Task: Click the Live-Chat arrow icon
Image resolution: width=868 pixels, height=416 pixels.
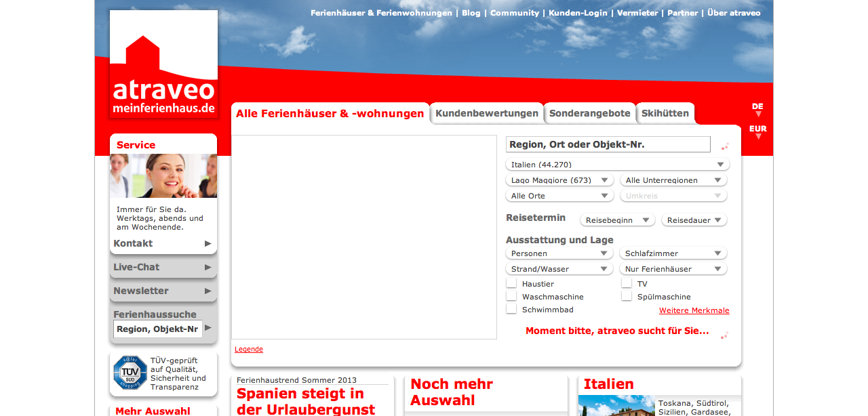Action: pyautogui.click(x=208, y=268)
